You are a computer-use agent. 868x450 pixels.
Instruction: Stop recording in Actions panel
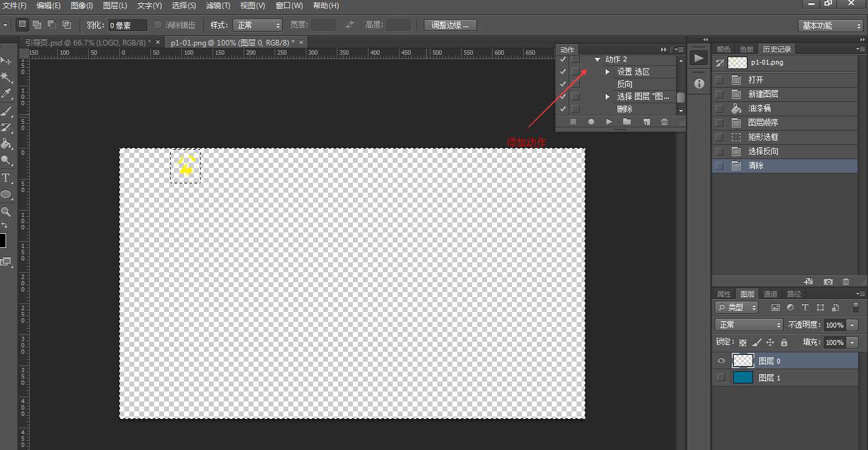pyautogui.click(x=573, y=122)
